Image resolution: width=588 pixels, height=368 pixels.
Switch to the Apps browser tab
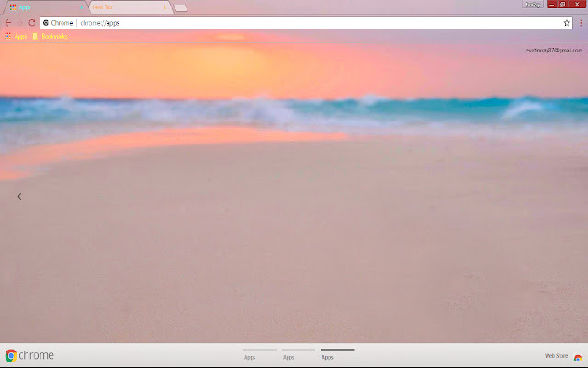click(x=44, y=7)
